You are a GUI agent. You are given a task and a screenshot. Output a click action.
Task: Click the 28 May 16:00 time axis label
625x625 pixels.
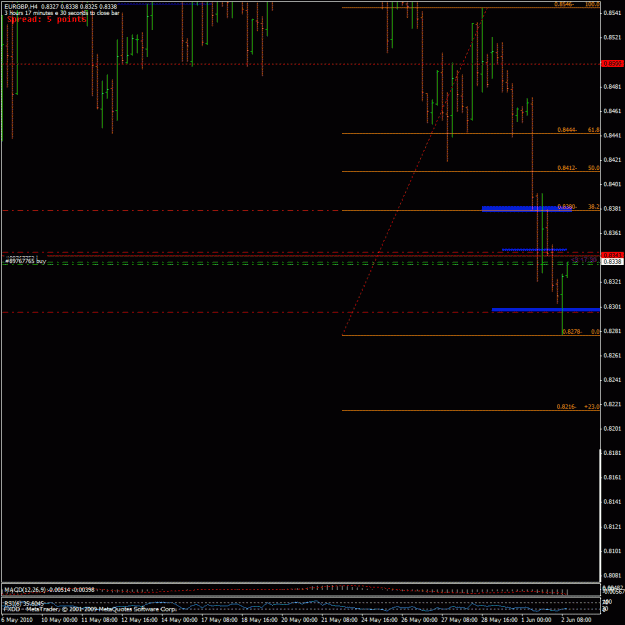[500, 620]
